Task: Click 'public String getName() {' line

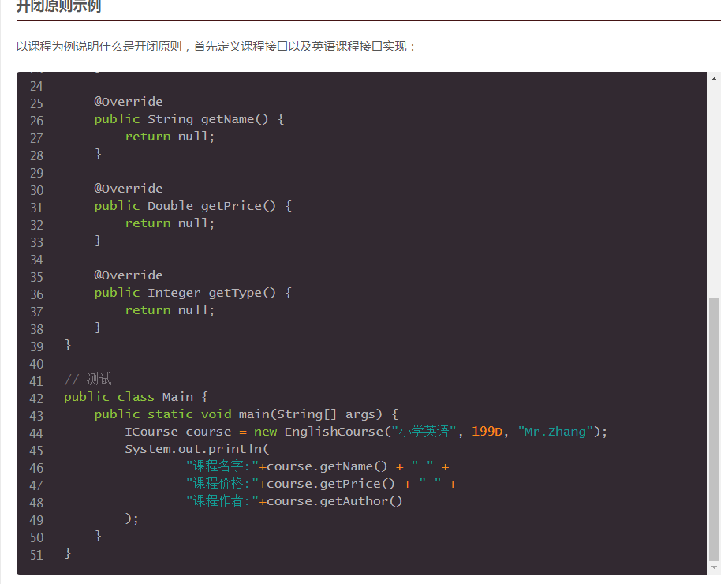Action: (x=189, y=119)
